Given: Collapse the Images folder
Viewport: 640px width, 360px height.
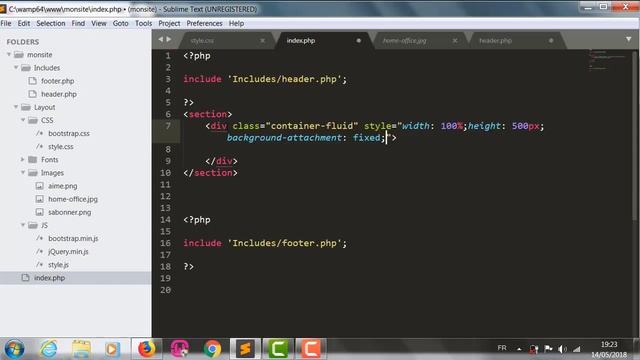Looking at the screenshot, I should pos(23,172).
